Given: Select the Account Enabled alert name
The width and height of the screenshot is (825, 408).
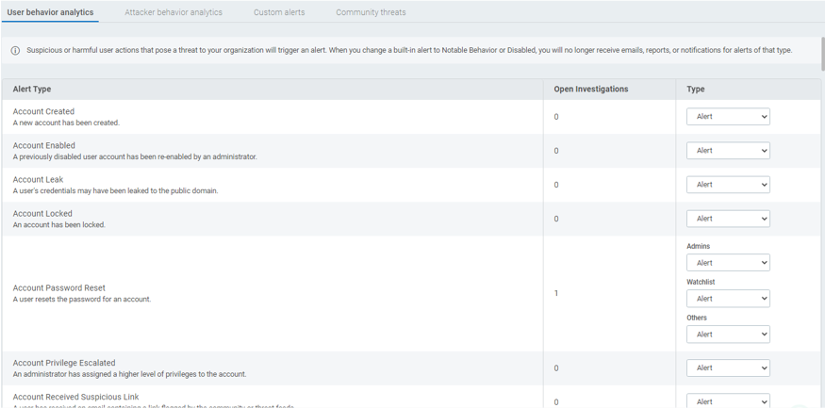Looking at the screenshot, I should 44,145.
